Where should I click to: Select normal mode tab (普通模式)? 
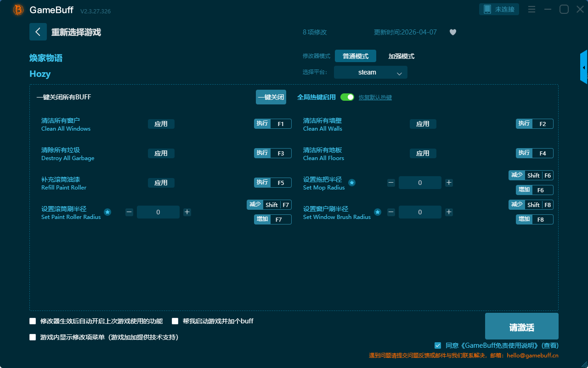(x=355, y=56)
